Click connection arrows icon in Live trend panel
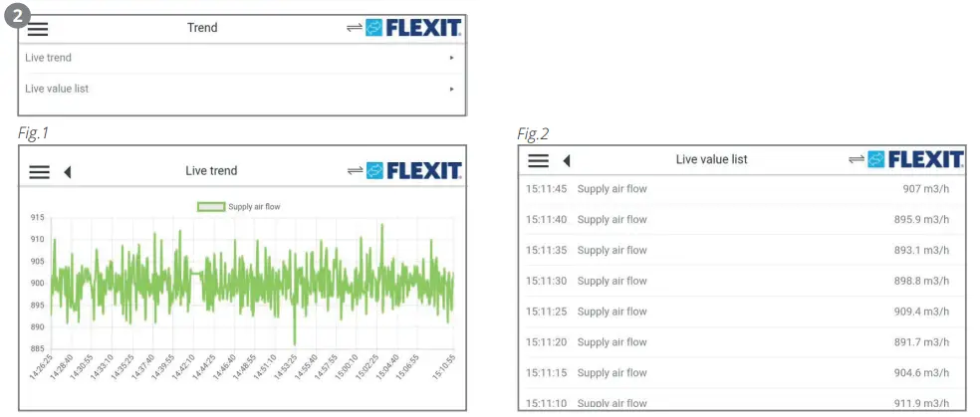980x417 pixels. (355, 170)
